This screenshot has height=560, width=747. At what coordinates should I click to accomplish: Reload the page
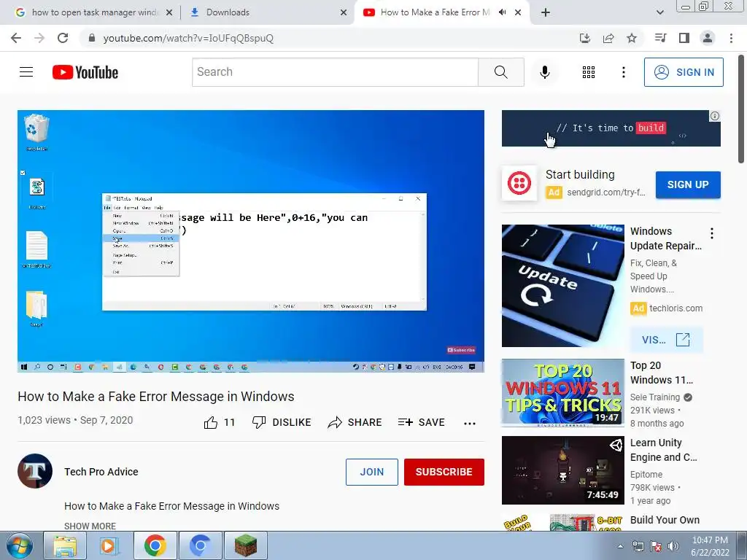63,38
